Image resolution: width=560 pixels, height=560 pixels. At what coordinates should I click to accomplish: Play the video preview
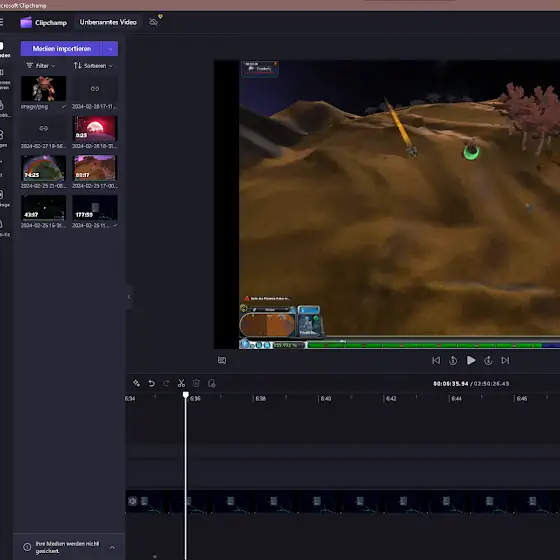coord(471,360)
